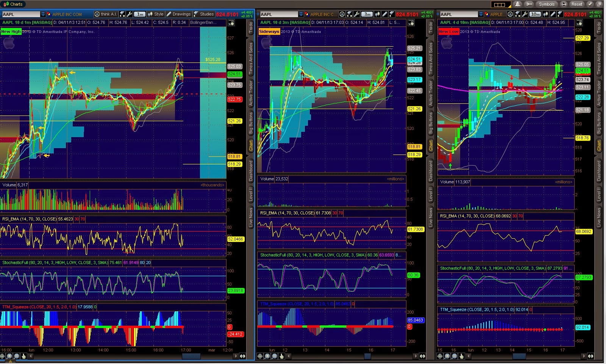Open the color link selector in 1m chart
The image size is (606, 364).
(49, 14)
